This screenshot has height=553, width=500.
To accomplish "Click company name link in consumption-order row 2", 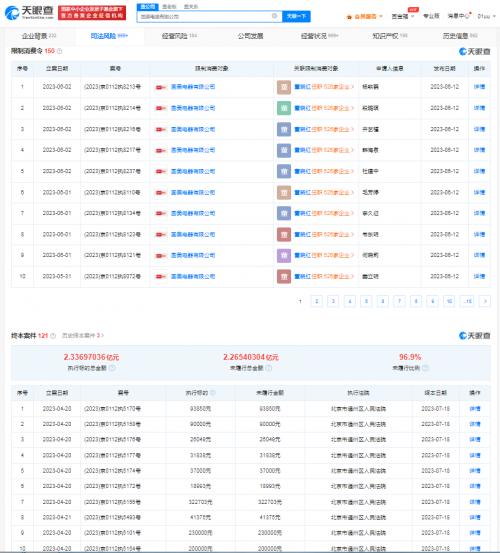I will point(193,108).
